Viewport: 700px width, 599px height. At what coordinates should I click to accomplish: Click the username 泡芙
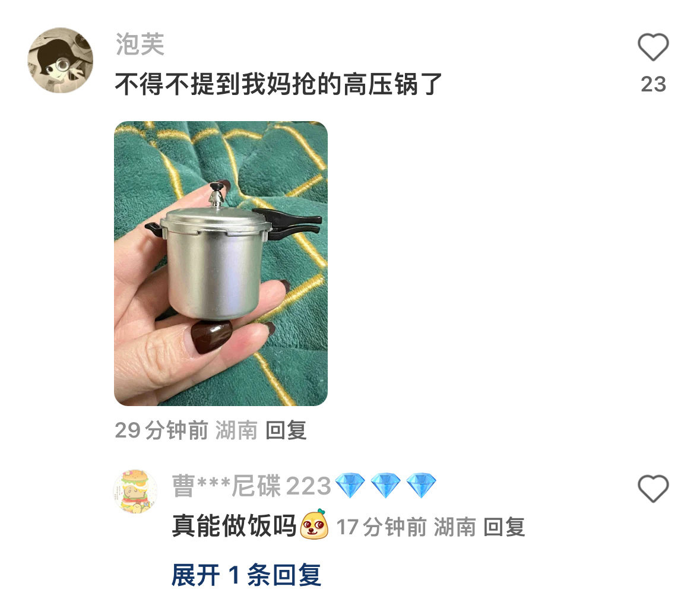[x=140, y=44]
